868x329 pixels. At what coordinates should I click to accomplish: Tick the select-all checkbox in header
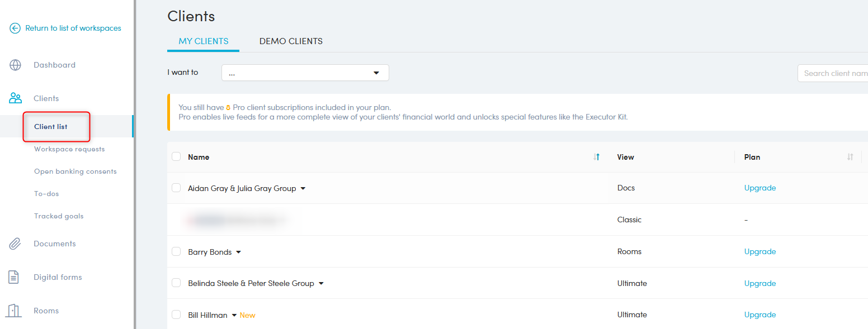(176, 156)
